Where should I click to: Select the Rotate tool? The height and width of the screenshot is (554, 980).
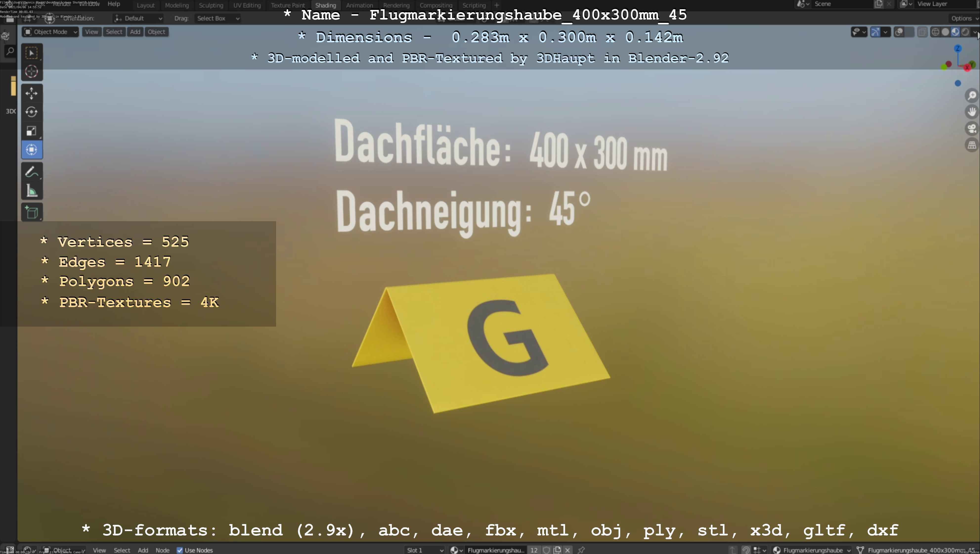pos(32,112)
